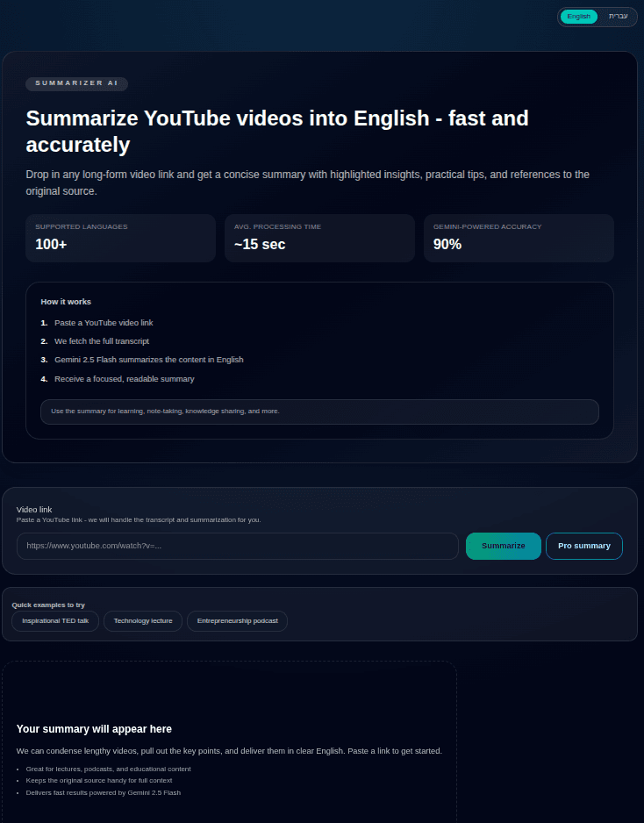Click the Summarize button
644x823 pixels.
click(x=503, y=546)
